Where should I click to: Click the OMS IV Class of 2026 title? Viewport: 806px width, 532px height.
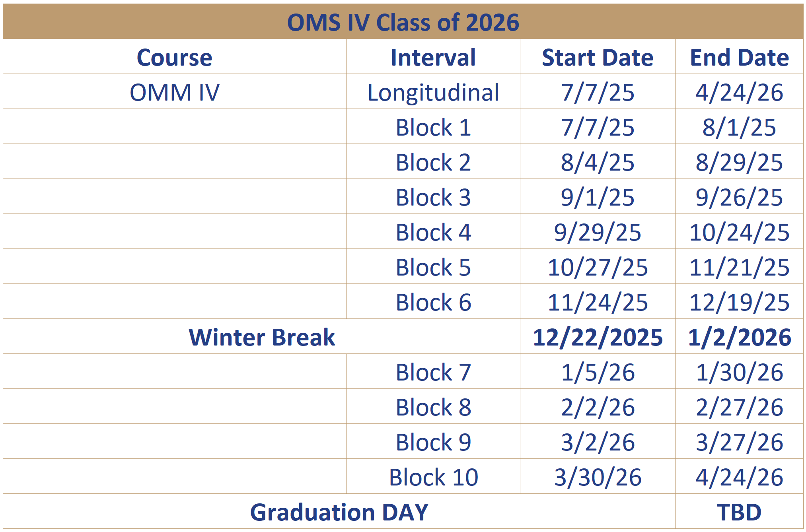pyautogui.click(x=403, y=22)
